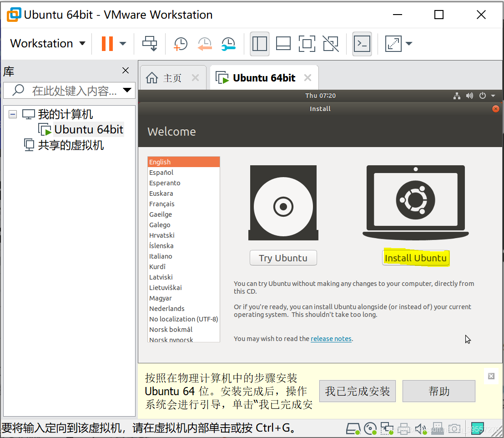
Task: Select Français from the language list
Action: click(162, 204)
